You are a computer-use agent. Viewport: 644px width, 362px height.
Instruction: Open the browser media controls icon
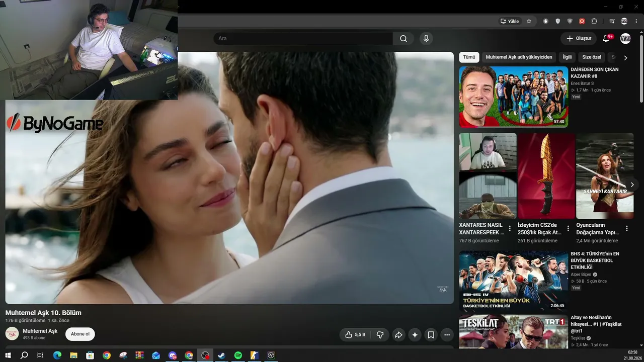click(x=612, y=21)
